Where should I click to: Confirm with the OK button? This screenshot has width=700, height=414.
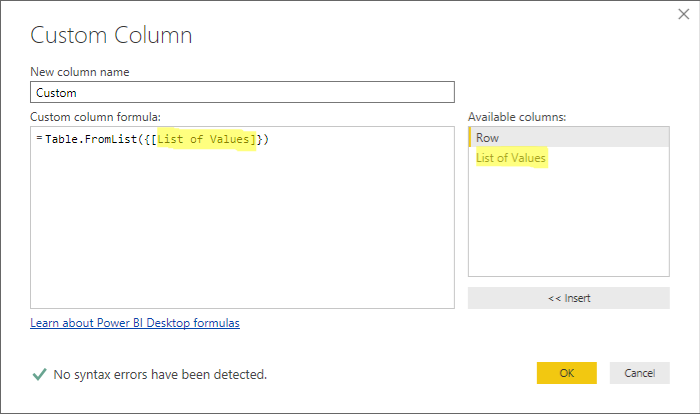[567, 373]
